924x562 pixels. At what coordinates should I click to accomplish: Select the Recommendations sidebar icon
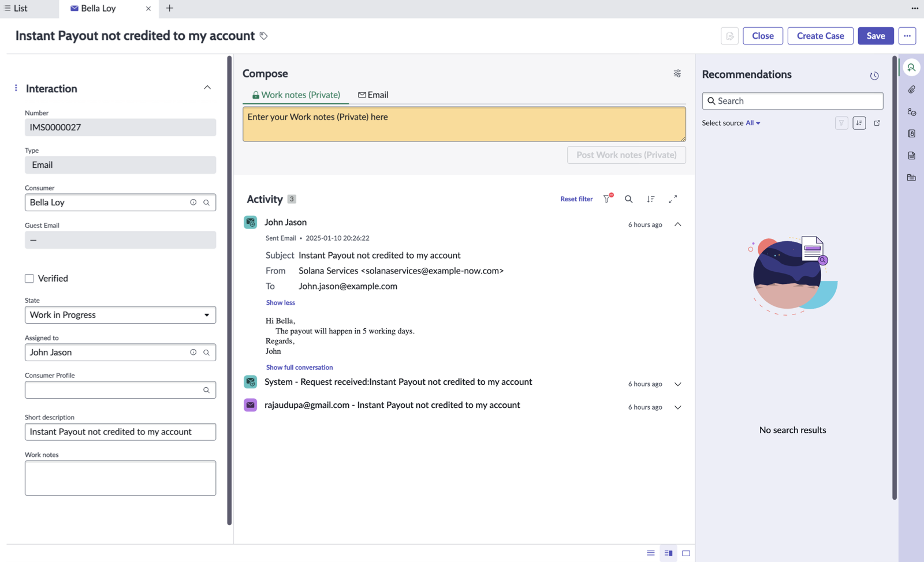[x=911, y=68]
